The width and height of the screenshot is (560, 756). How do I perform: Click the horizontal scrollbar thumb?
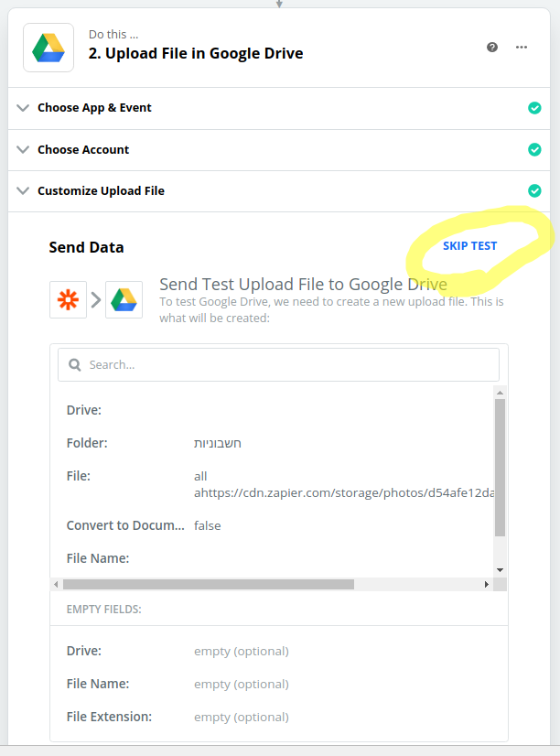(x=209, y=584)
